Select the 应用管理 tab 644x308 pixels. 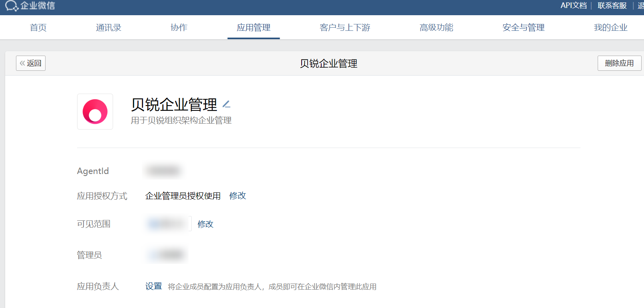coord(254,28)
